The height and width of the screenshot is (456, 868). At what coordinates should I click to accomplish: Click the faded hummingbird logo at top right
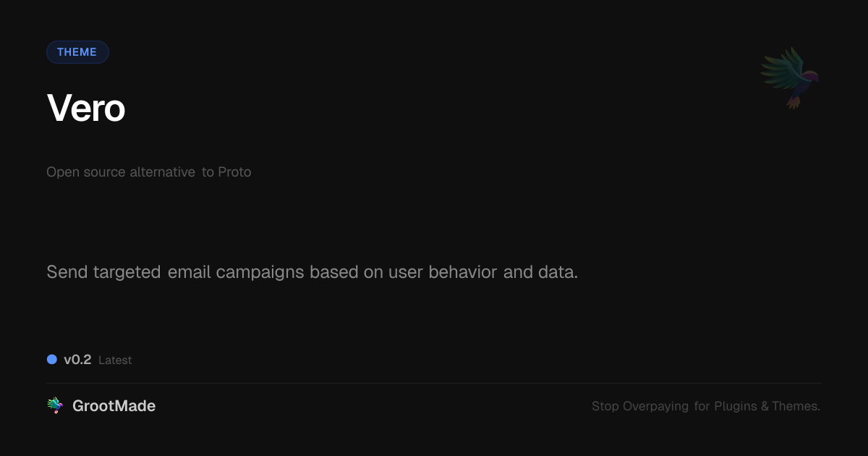click(790, 77)
